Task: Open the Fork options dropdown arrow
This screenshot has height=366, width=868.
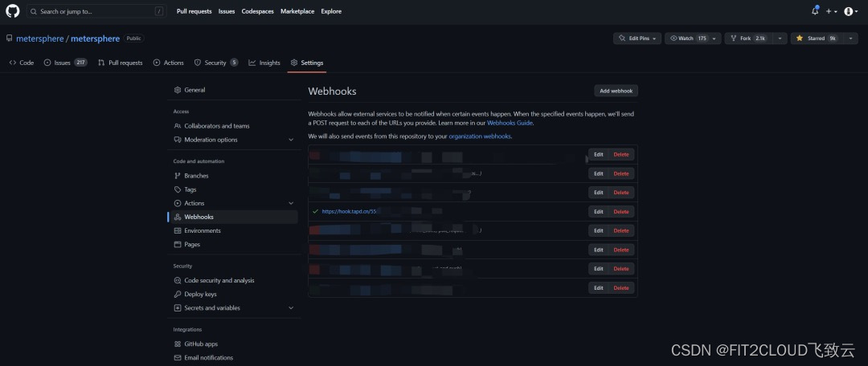Action: click(780, 39)
